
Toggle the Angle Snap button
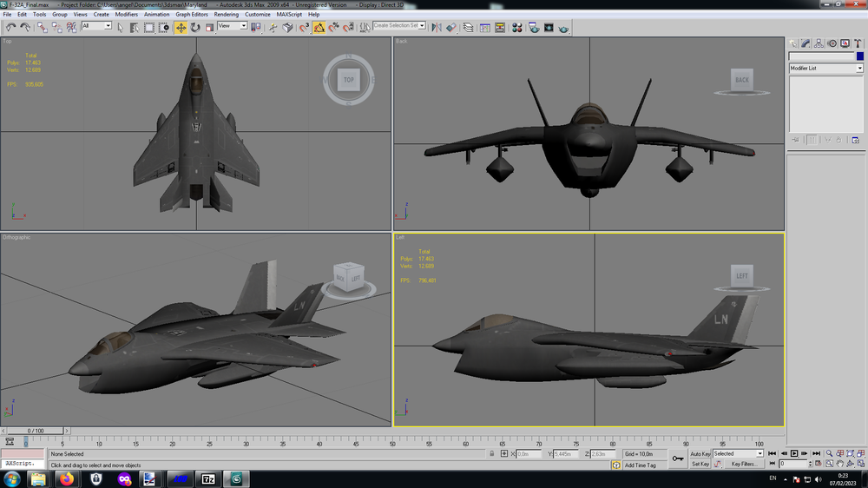pos(319,27)
